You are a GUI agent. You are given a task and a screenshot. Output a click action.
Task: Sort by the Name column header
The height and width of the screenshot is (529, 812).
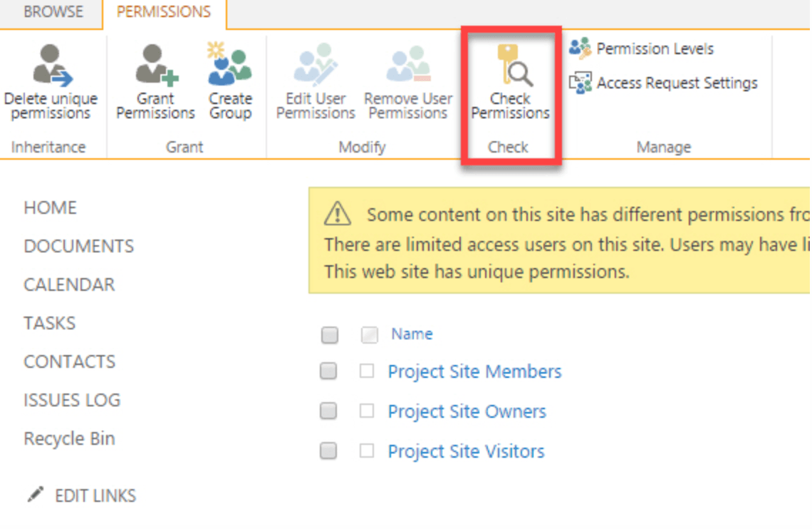tap(412, 334)
